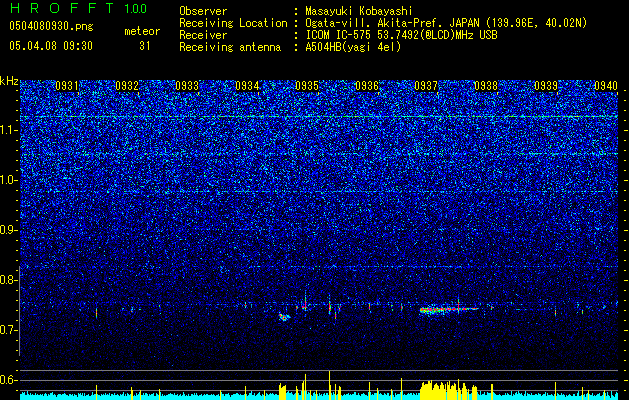Click the kHz axis unit label
This screenshot has width=629, height=400.
coord(9,81)
